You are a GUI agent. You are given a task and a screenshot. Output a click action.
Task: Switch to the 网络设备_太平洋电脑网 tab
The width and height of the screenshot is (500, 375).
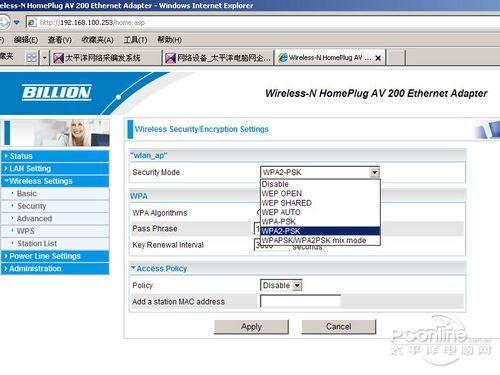(x=218, y=58)
